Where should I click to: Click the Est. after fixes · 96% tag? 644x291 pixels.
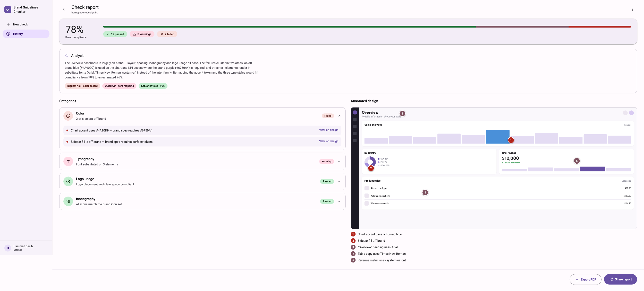click(153, 86)
